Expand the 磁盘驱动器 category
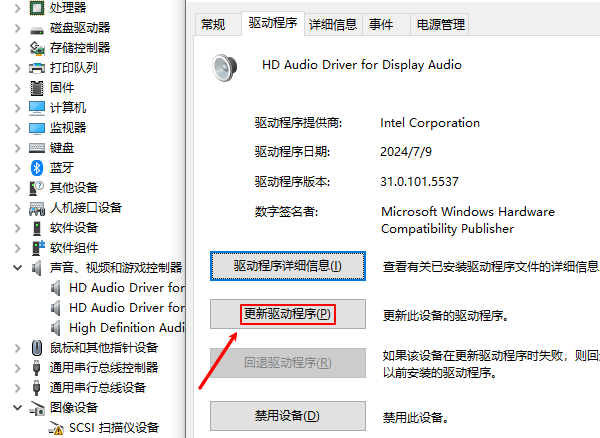Image resolution: width=600 pixels, height=438 pixels. click(17, 28)
